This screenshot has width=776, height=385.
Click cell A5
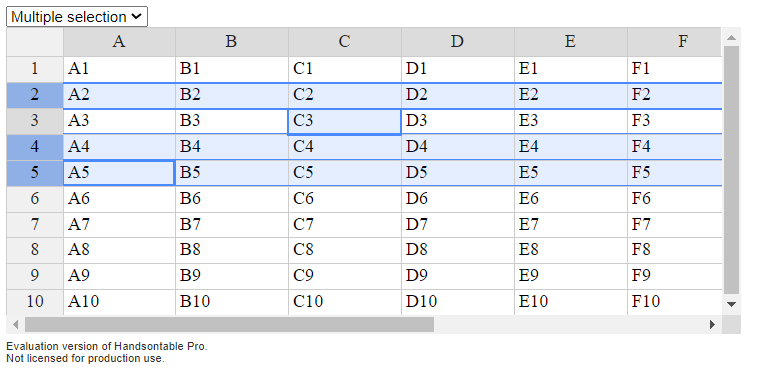(x=119, y=173)
